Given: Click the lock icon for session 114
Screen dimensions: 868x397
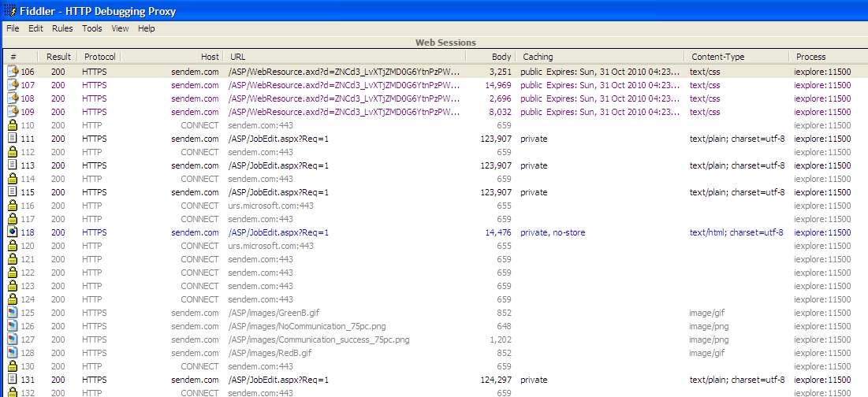Looking at the screenshot, I should (x=12, y=179).
